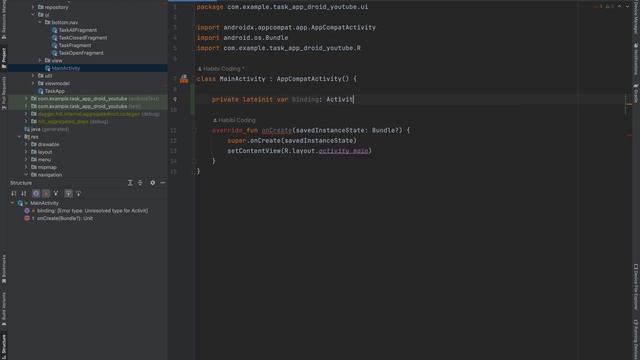Expand the layout resource folder
Image resolution: width=640 pixels, height=360 pixels.
tap(26, 152)
